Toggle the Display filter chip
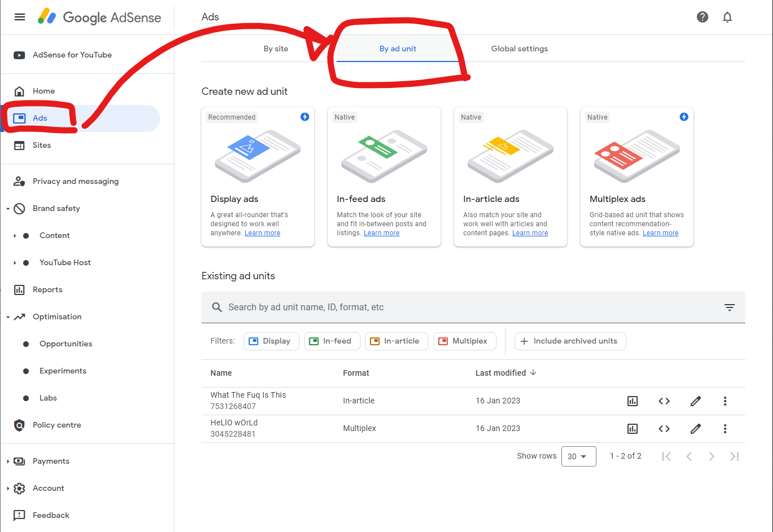The height and width of the screenshot is (532, 773). 271,341
